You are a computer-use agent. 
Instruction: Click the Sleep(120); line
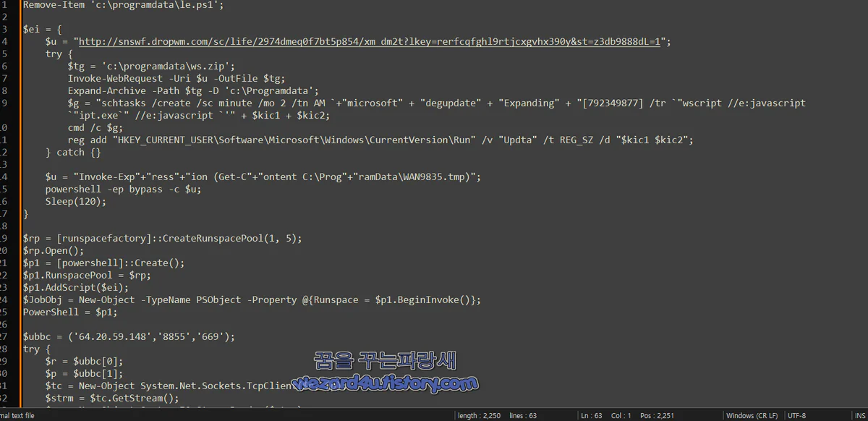pos(76,201)
